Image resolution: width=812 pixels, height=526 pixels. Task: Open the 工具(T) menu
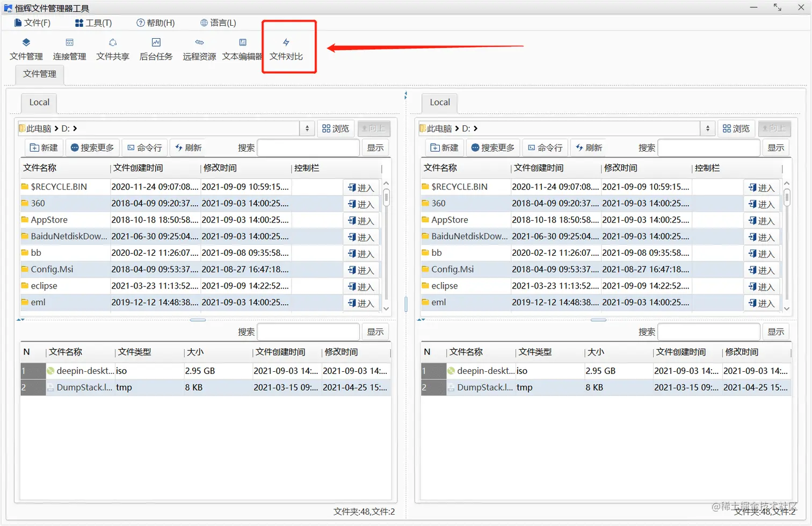click(x=93, y=23)
